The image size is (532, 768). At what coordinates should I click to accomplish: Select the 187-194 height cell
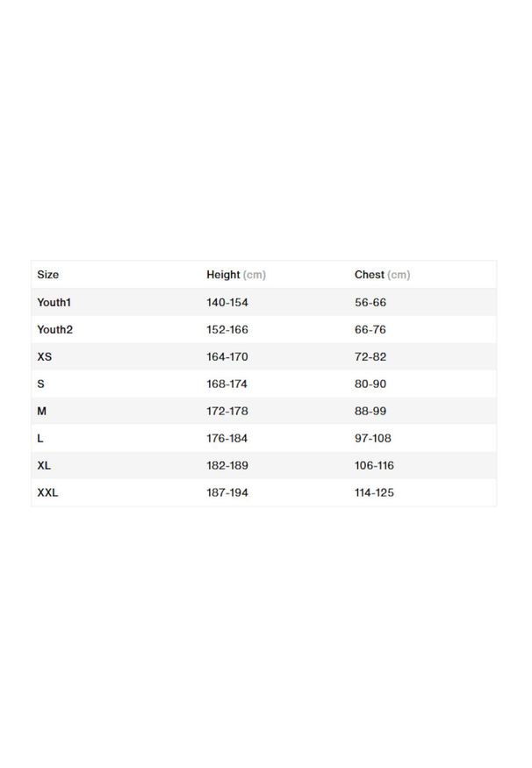[x=226, y=492]
